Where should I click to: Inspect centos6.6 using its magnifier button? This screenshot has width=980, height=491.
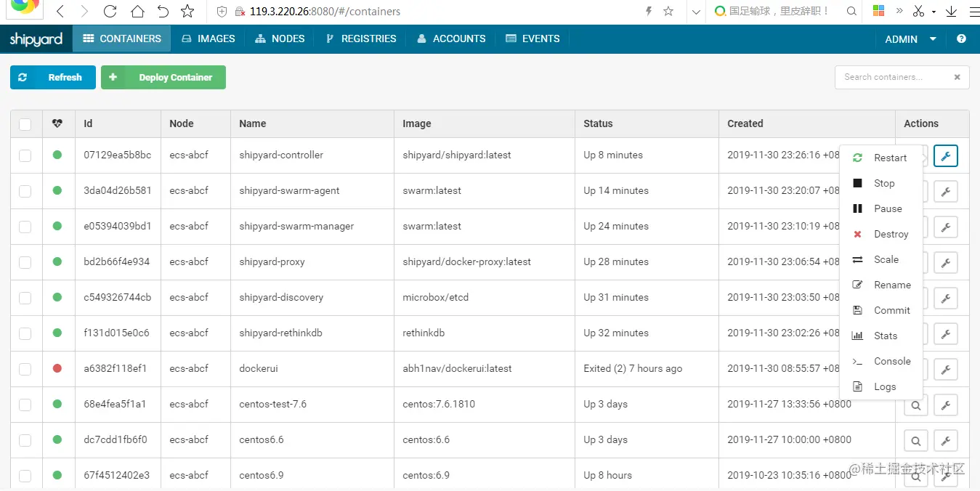coord(916,441)
